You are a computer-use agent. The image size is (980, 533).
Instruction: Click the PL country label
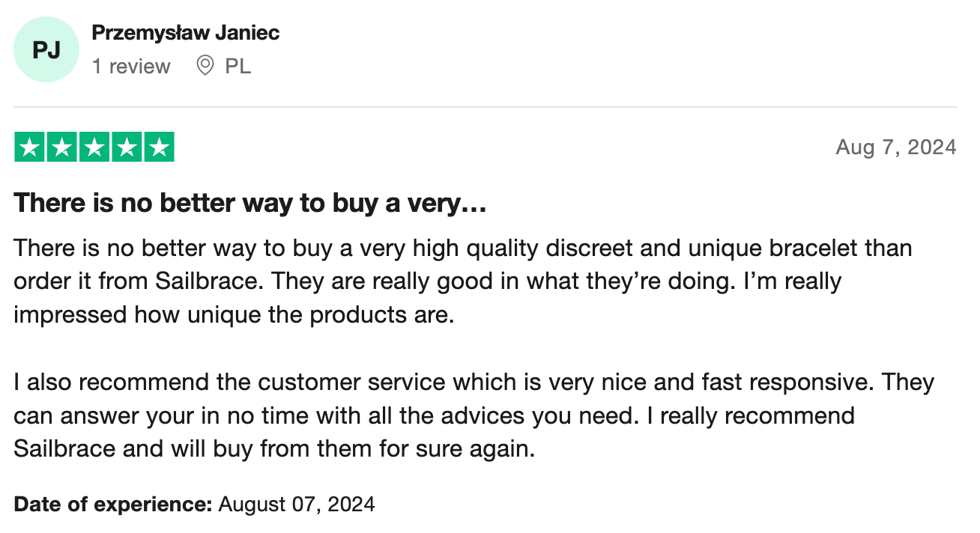[238, 67]
